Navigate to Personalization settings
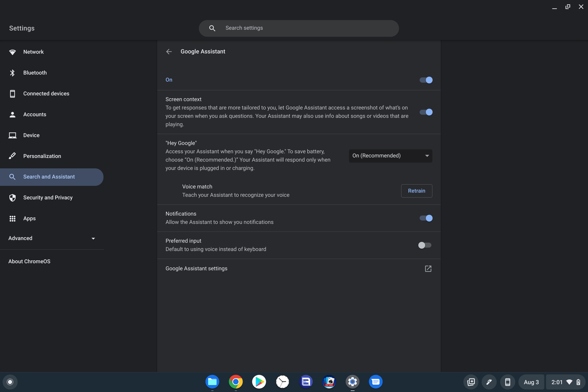 42,156
